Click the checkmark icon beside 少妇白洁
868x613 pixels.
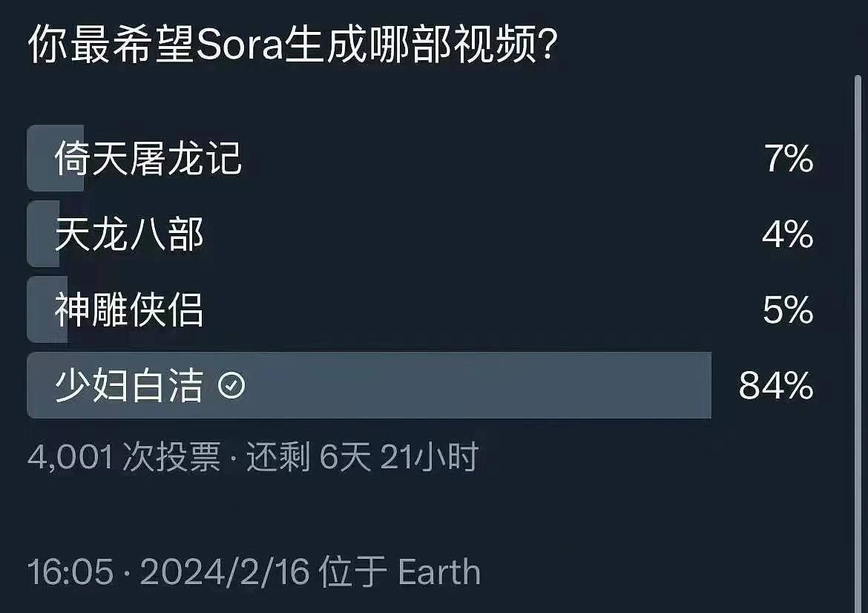point(232,386)
